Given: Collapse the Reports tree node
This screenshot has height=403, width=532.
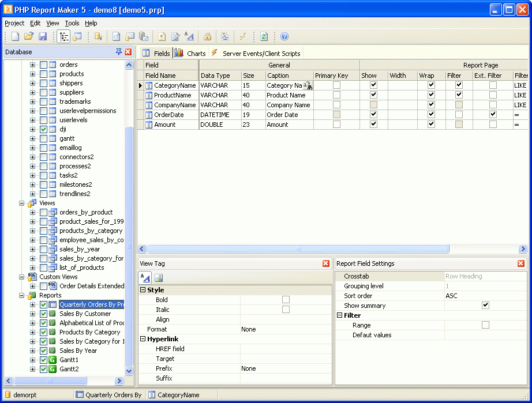Looking at the screenshot, I should (22, 296).
